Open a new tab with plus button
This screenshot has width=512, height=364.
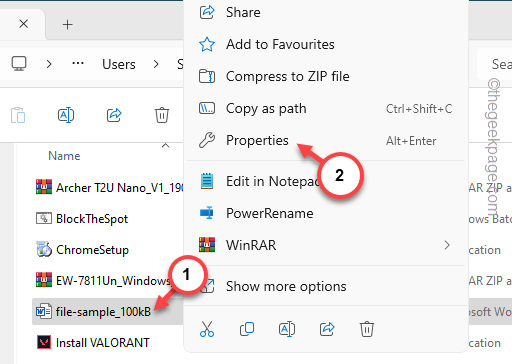coord(67,24)
